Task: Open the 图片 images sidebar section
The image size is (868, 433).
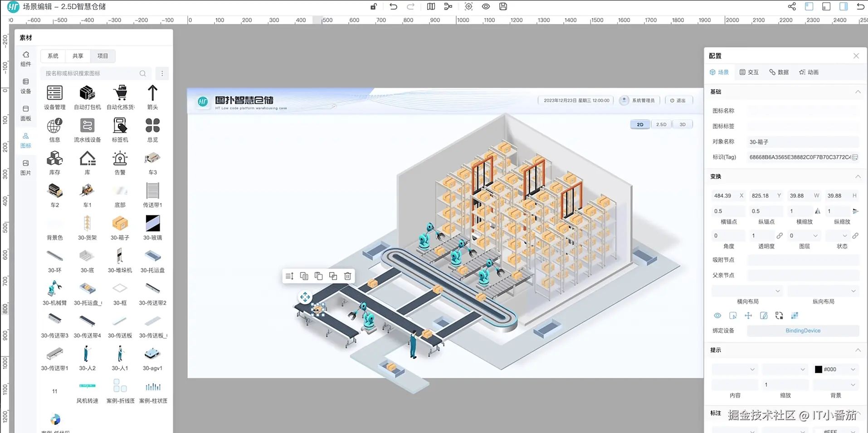Action: point(26,168)
